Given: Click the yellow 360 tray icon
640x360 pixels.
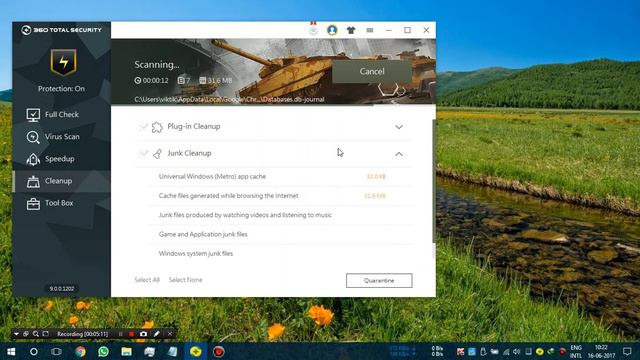Looking at the screenshot, I should click(540, 351).
